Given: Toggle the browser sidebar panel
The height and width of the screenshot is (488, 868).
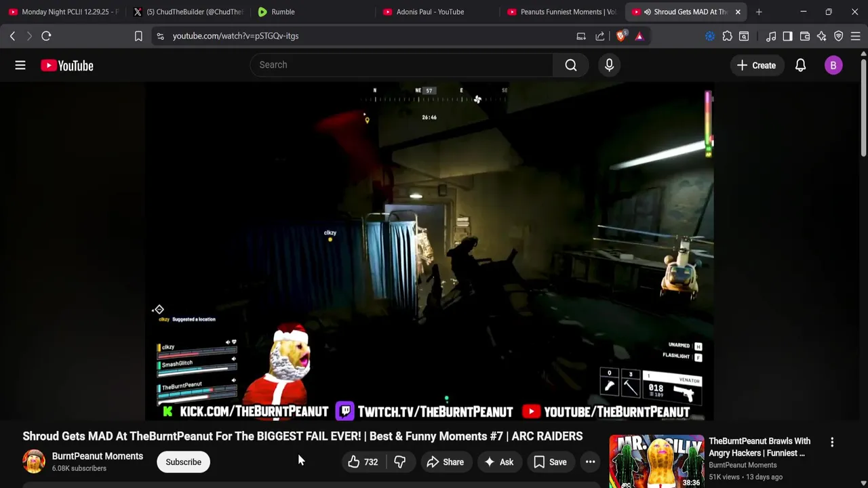Looking at the screenshot, I should point(787,36).
